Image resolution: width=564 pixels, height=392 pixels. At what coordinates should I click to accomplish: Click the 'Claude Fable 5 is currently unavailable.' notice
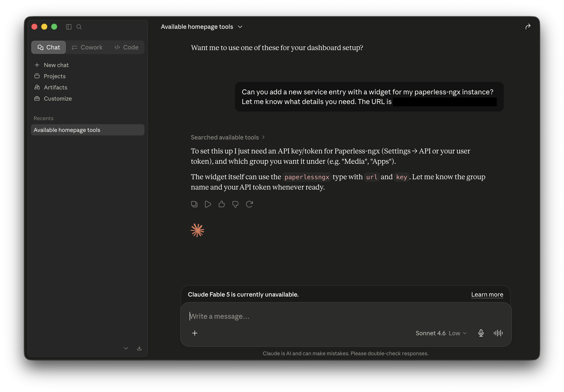pyautogui.click(x=243, y=294)
